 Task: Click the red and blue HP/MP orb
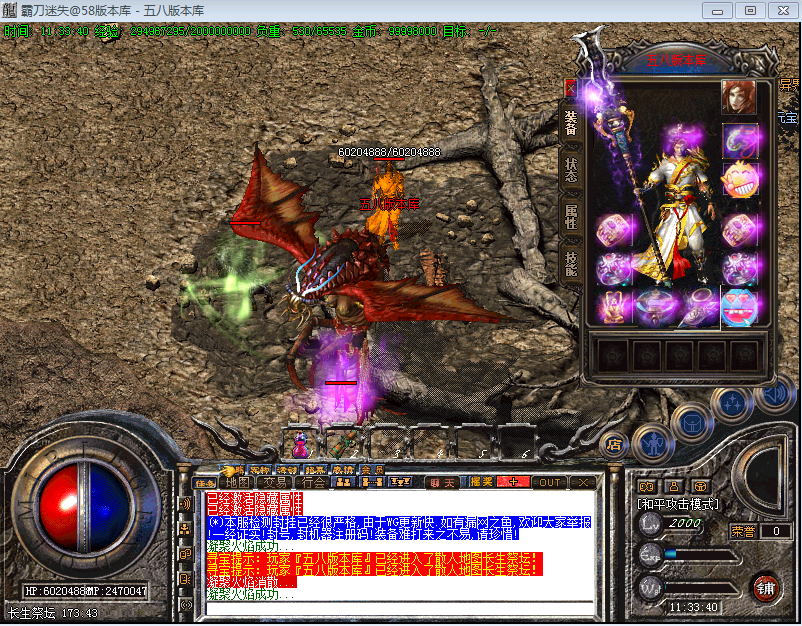84,508
